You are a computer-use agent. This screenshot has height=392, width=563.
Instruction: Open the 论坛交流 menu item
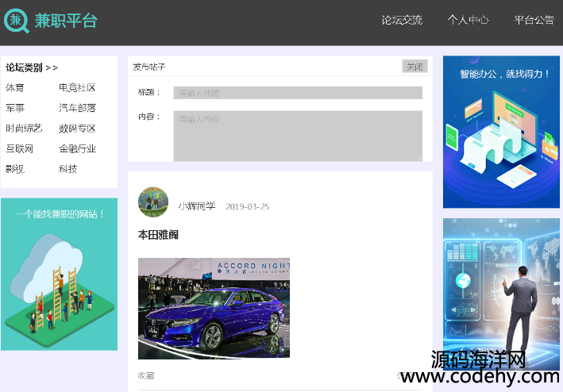pos(402,20)
